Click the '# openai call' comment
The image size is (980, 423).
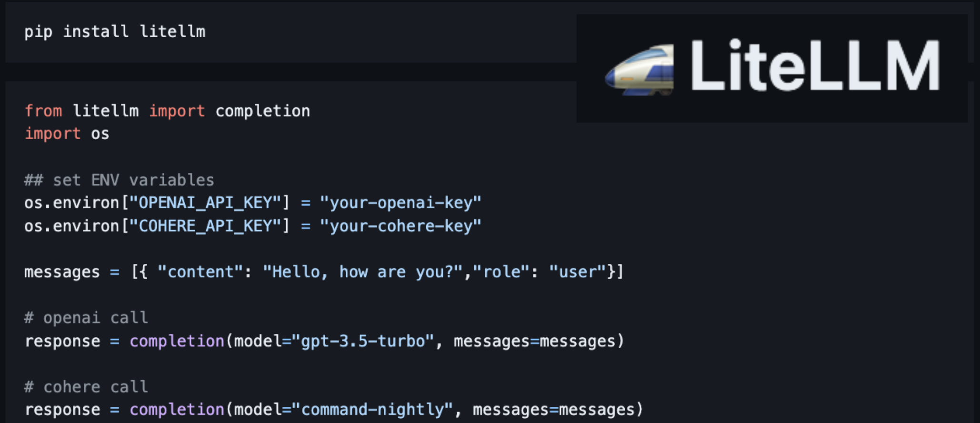point(86,318)
